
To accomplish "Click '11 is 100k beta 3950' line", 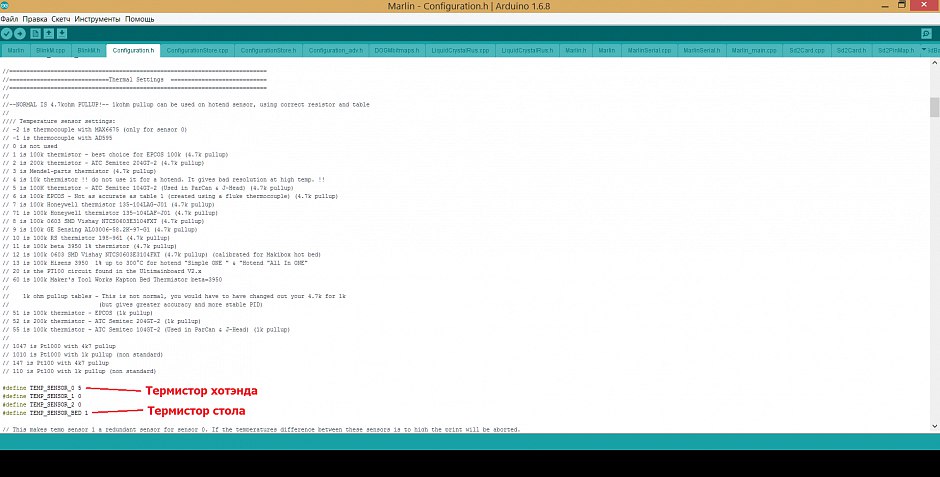I will pos(90,246).
